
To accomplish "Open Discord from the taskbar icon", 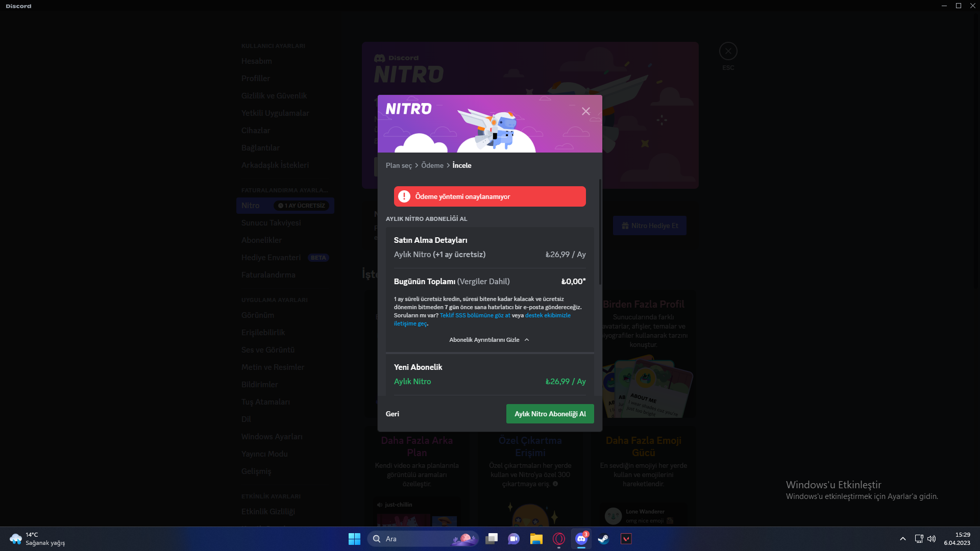I will click(x=581, y=539).
